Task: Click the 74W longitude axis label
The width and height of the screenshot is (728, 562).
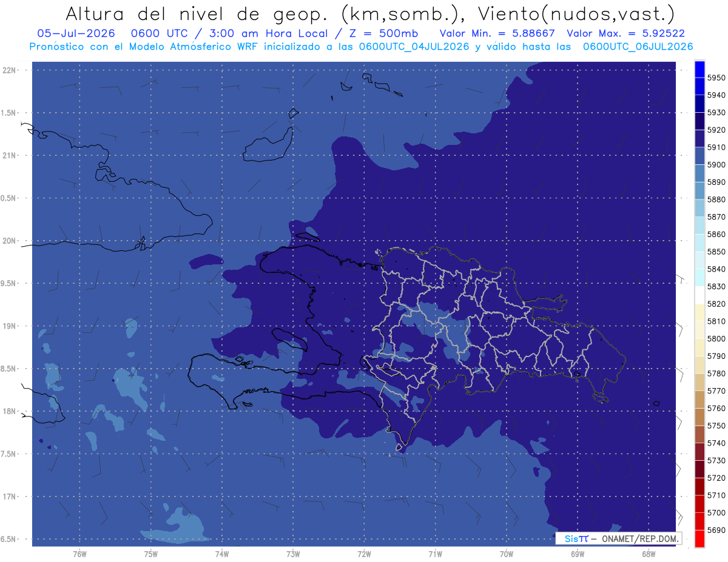Action: click(221, 554)
